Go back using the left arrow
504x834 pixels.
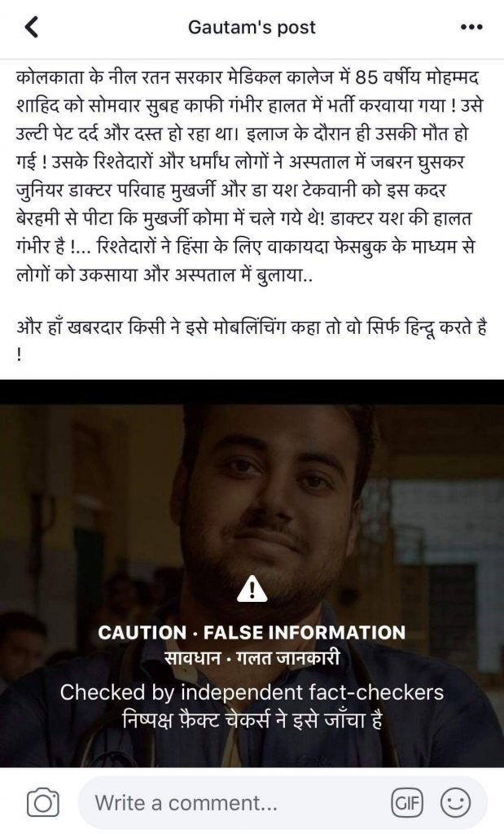pyautogui.click(x=32, y=27)
